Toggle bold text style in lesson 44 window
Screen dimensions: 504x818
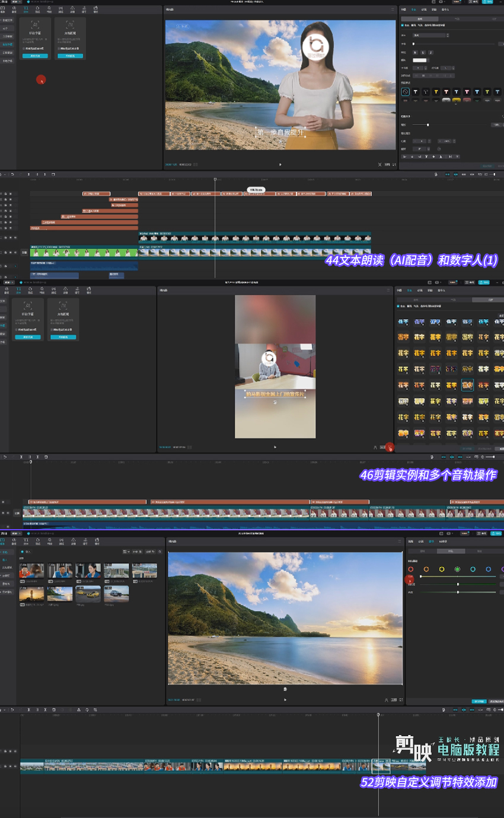(x=415, y=52)
